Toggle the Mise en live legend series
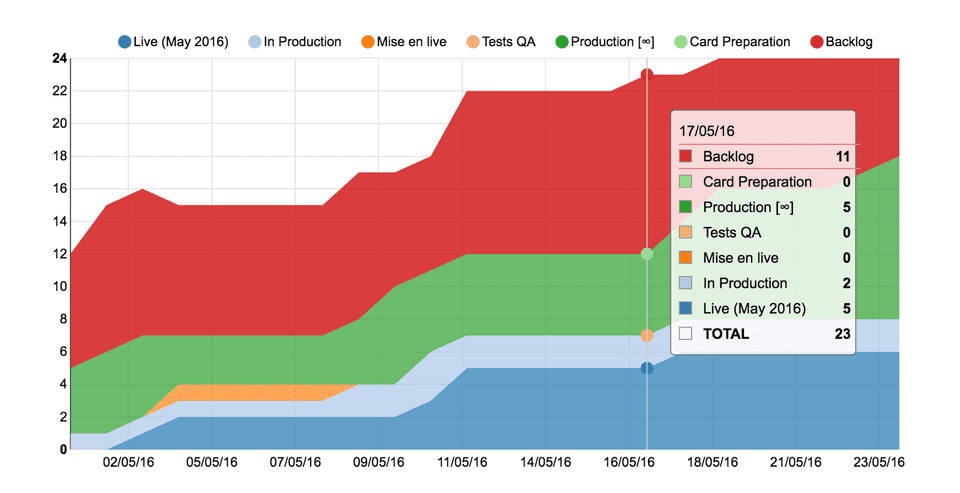This screenshot has height=493, width=960. 403,42
